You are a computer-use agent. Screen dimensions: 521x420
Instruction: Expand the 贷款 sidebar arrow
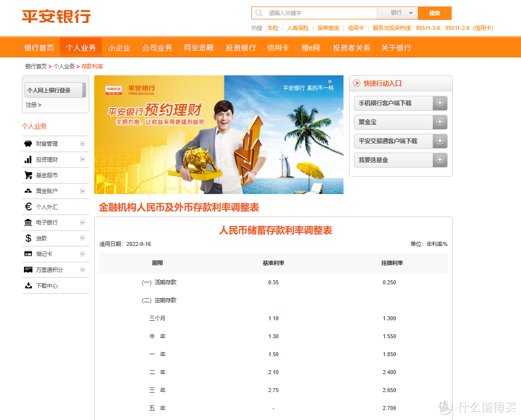83,238
